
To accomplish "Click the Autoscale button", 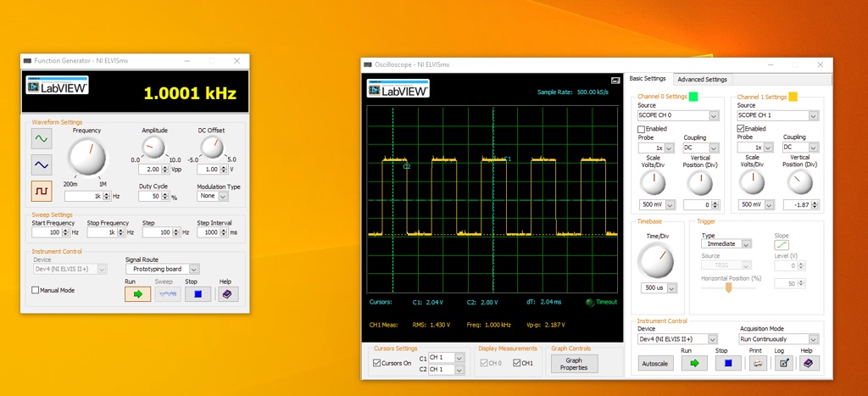I will click(654, 363).
